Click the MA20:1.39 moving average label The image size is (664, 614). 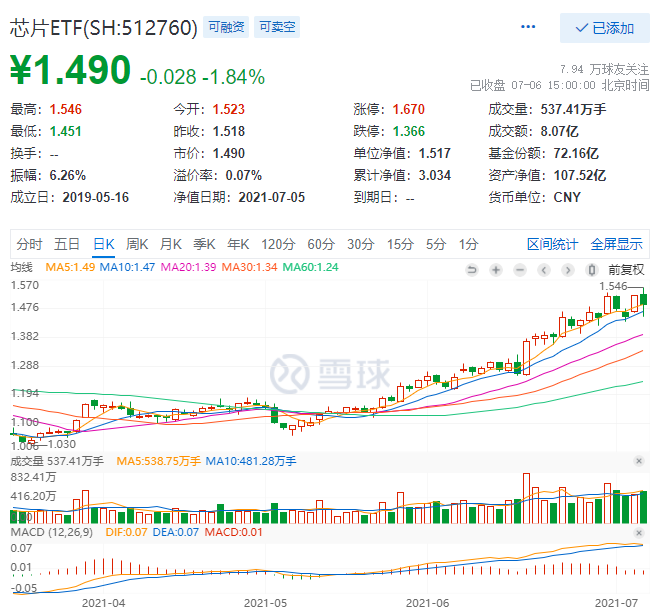click(188, 267)
